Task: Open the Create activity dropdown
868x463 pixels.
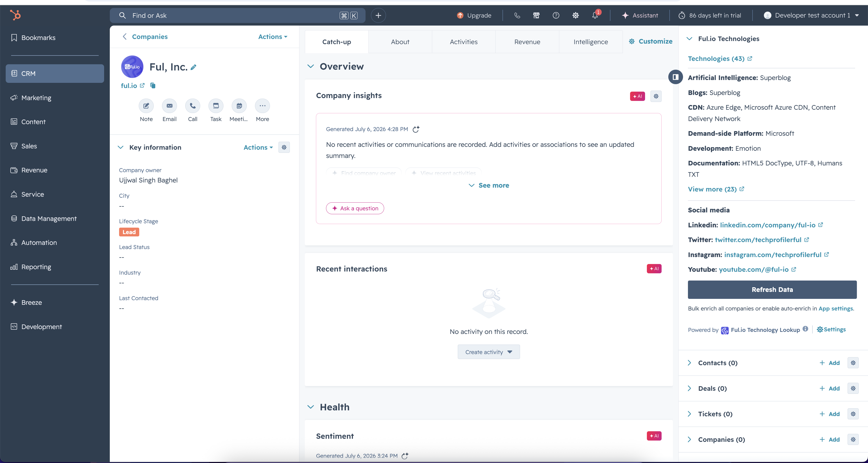Action: 489,352
